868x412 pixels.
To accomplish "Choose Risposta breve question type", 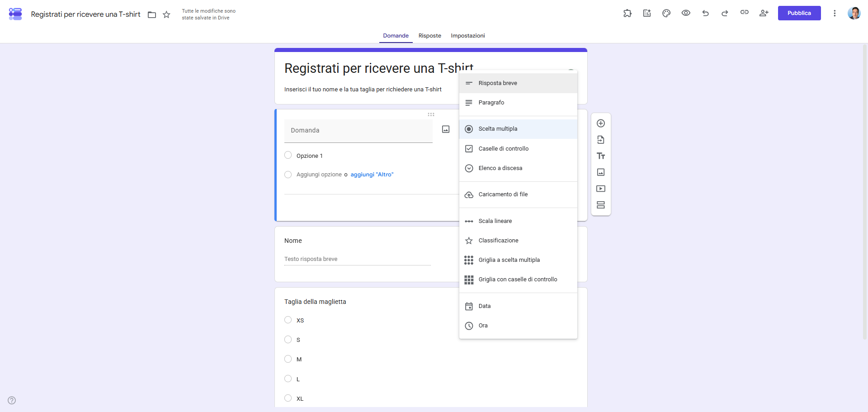I will 518,83.
